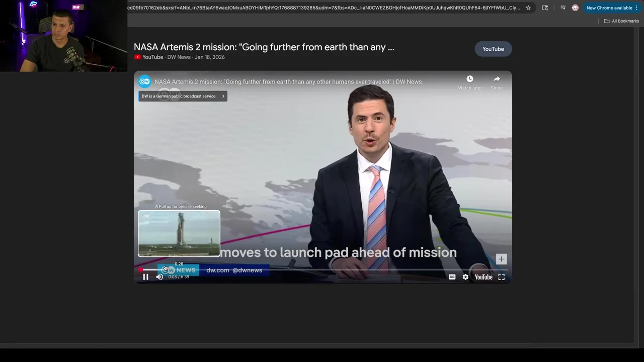Open the Chrome three-dot menu

637,8
